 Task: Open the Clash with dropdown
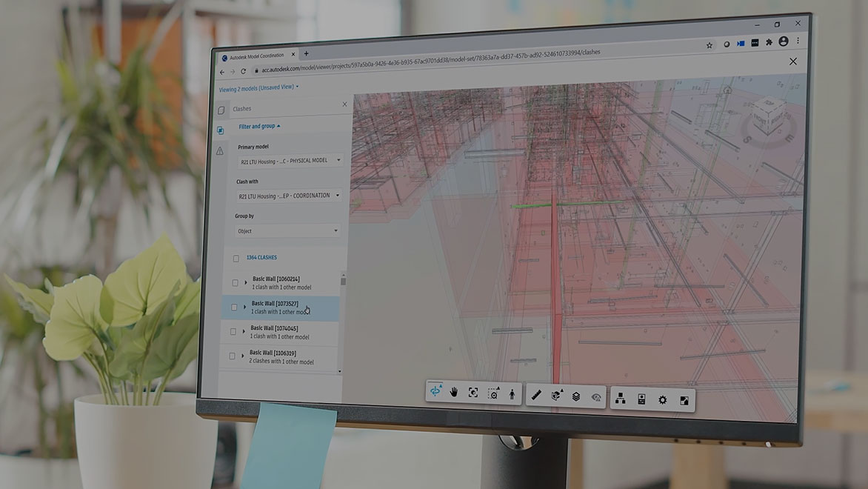288,196
